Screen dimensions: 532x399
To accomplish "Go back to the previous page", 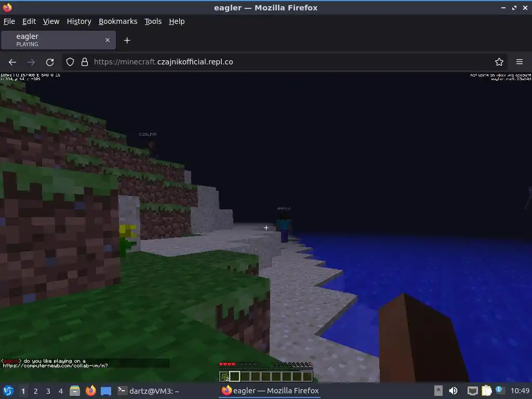I will coord(12,62).
